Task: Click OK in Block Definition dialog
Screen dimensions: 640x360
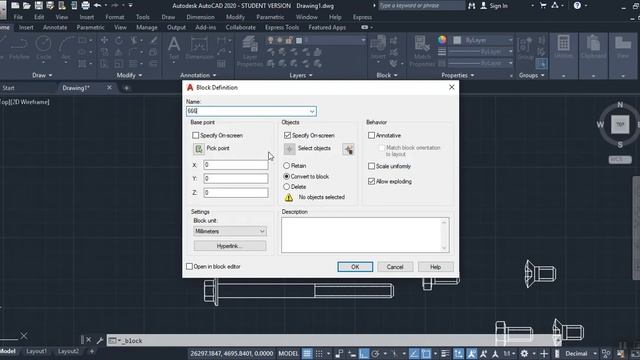Action: pyautogui.click(x=355, y=267)
